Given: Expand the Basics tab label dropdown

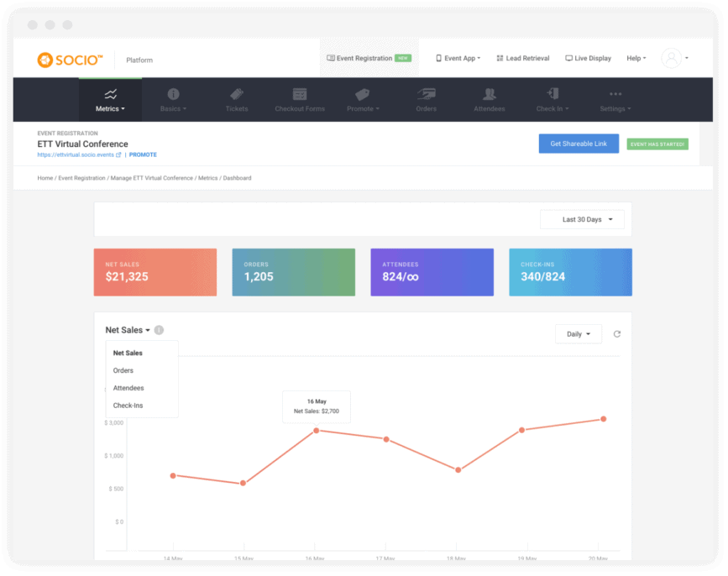Looking at the screenshot, I should (174, 108).
